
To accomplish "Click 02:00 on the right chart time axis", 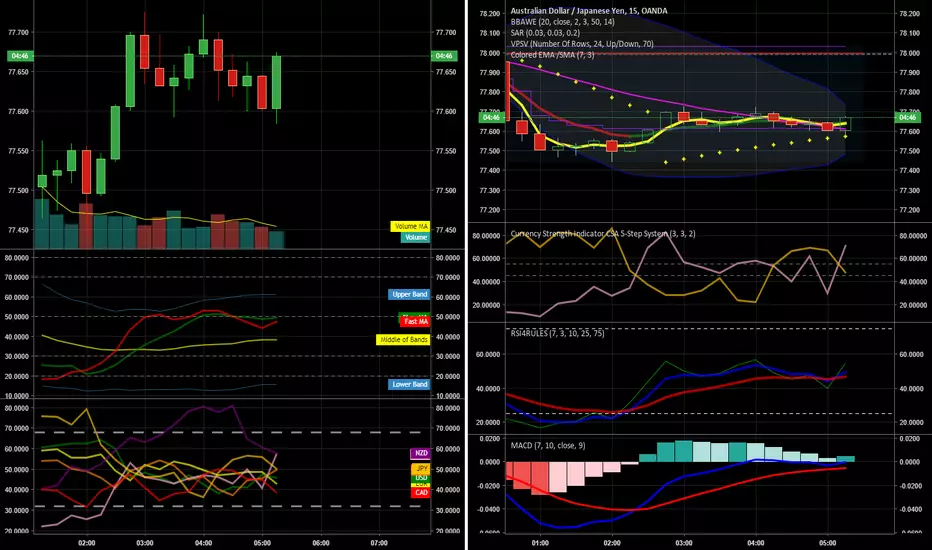I will pos(612,543).
